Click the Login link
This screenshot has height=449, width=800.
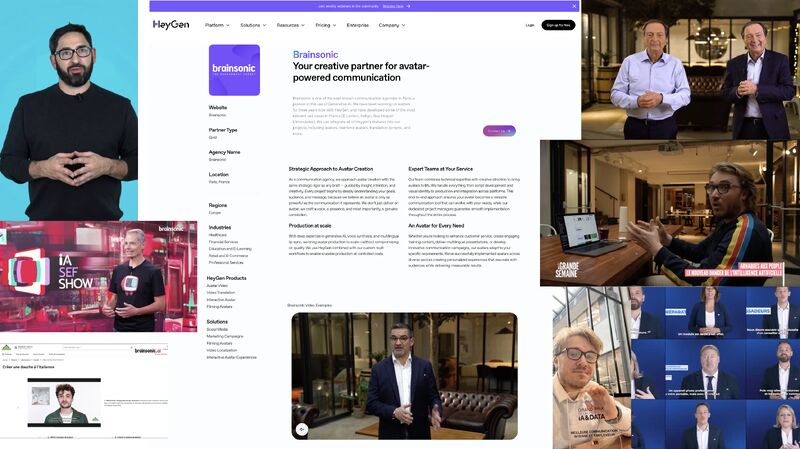click(x=530, y=25)
